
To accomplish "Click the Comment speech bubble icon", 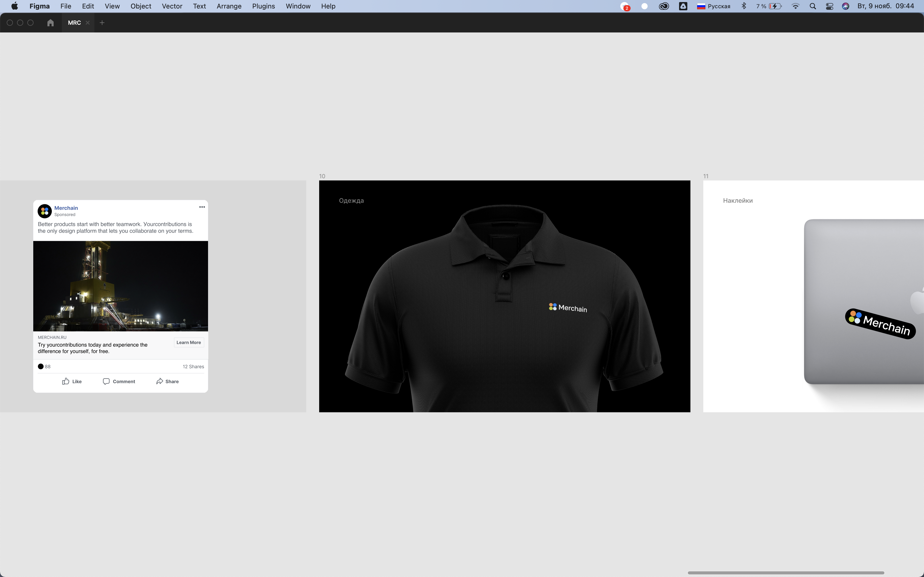I will [106, 381].
